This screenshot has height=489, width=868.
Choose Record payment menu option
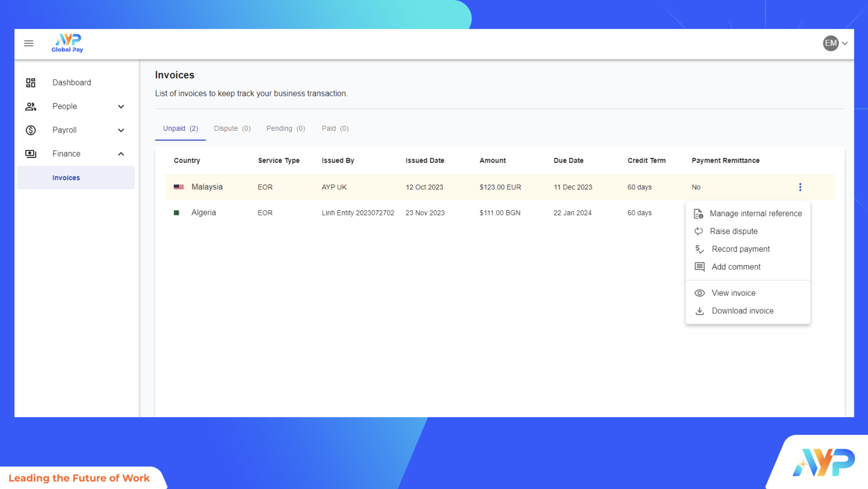click(740, 249)
